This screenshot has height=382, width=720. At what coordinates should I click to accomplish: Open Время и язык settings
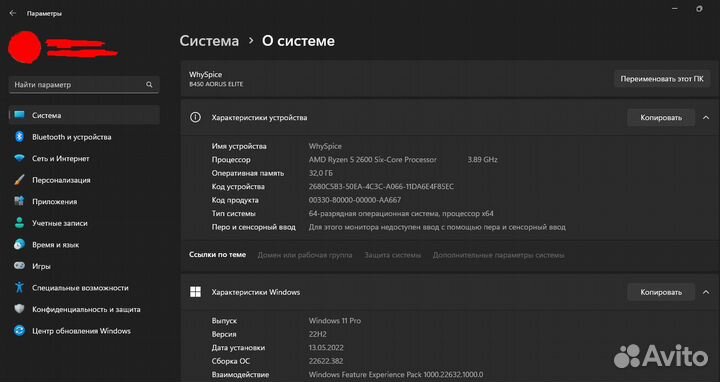[84, 244]
